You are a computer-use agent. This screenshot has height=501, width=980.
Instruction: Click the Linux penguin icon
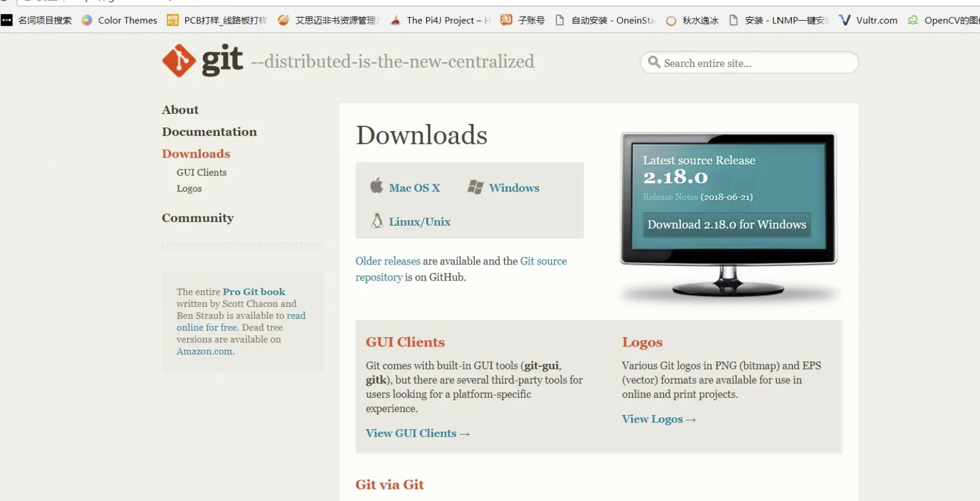coord(377,220)
